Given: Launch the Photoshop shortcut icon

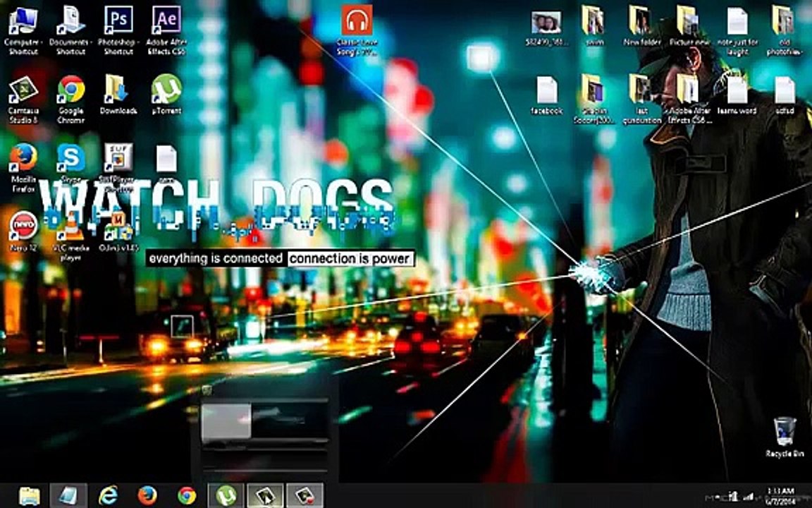Looking at the screenshot, I should [x=118, y=30].
